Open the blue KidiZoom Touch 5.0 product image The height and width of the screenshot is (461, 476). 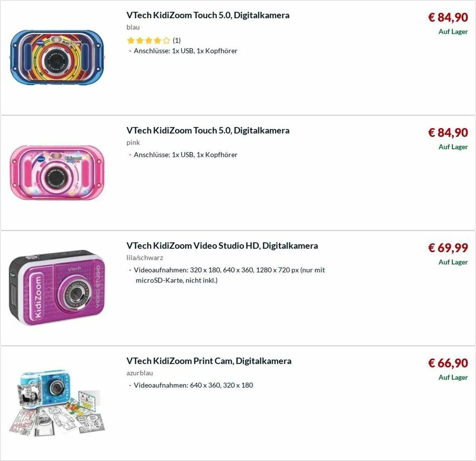[57, 58]
